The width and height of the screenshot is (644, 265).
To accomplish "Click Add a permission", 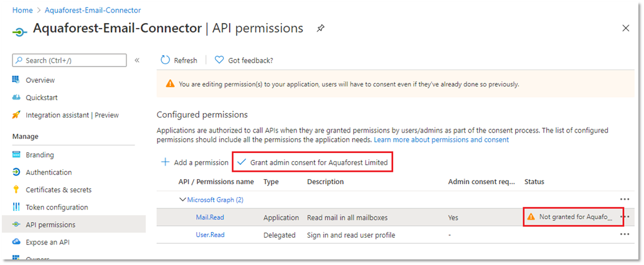I will point(195,162).
